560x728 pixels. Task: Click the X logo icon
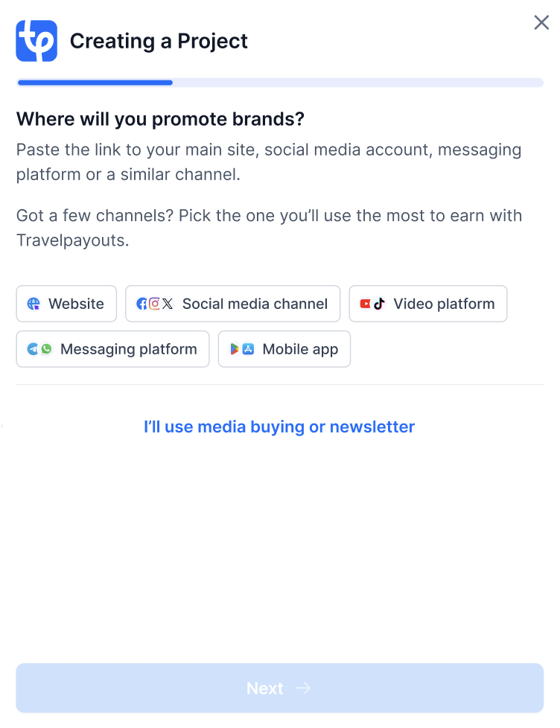(x=168, y=304)
